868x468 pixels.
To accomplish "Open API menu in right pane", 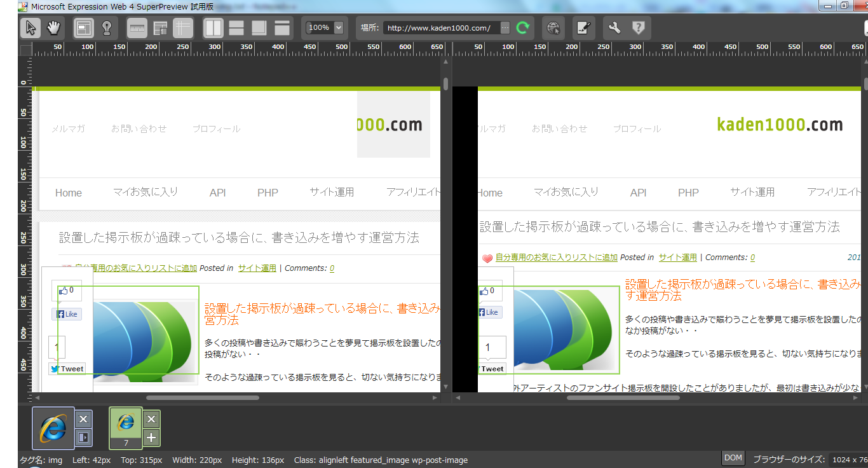I will click(x=639, y=193).
